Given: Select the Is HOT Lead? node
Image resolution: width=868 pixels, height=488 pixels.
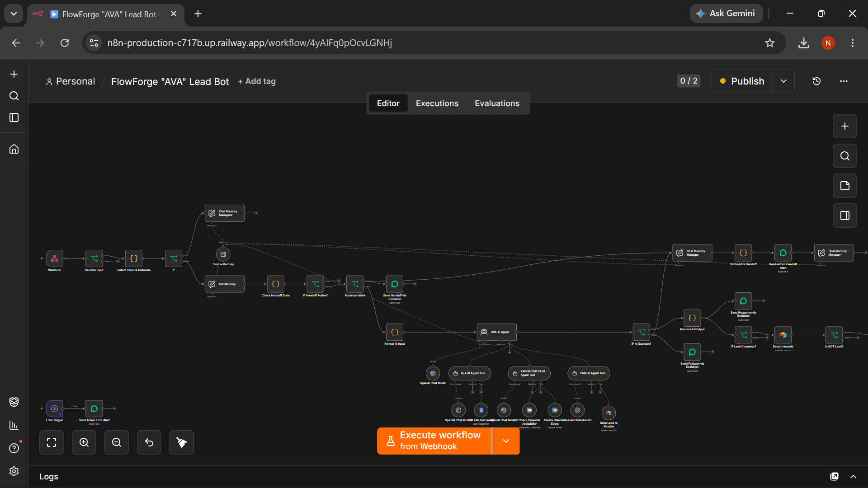Looking at the screenshot, I should [834, 335].
